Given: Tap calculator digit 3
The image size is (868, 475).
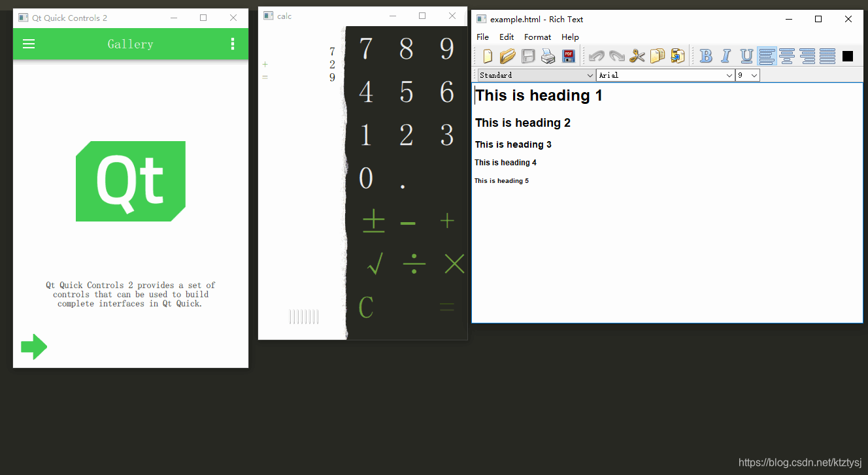Looking at the screenshot, I should coord(447,135).
